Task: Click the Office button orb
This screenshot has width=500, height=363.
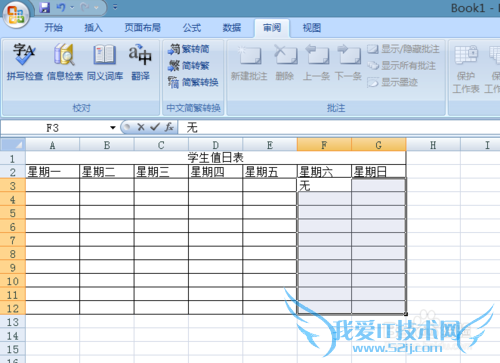Action: point(16,15)
